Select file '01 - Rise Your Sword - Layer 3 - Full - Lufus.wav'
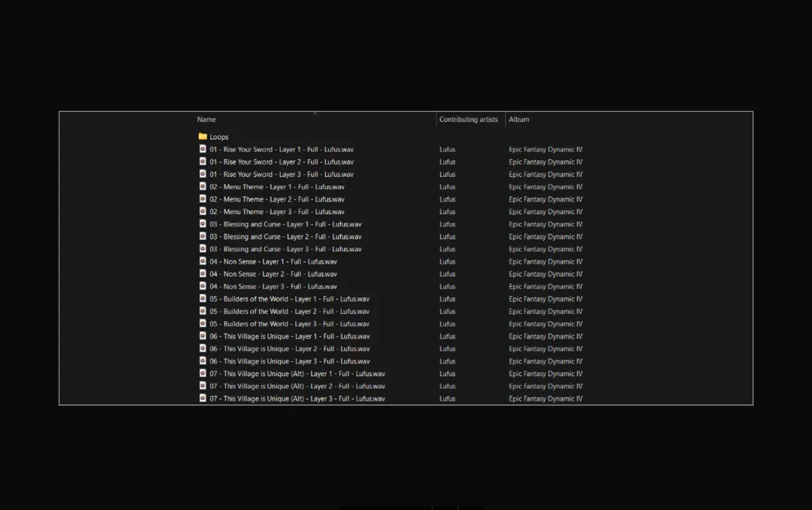 [x=282, y=174]
